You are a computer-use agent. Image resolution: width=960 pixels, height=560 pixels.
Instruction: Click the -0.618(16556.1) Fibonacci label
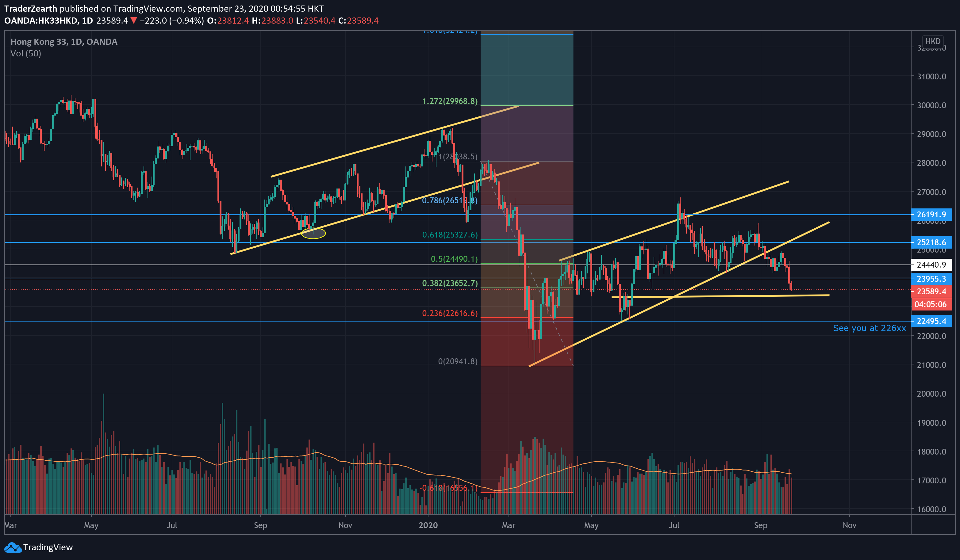448,488
